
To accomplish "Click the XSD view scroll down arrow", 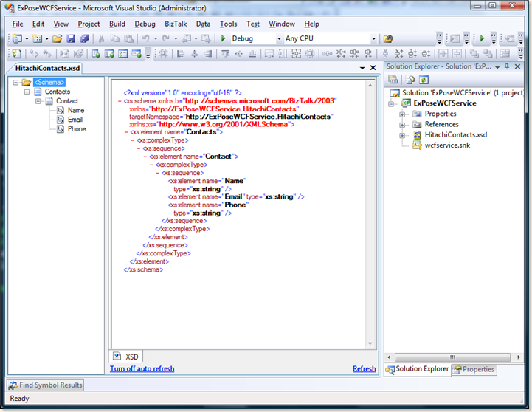I will [x=370, y=343].
